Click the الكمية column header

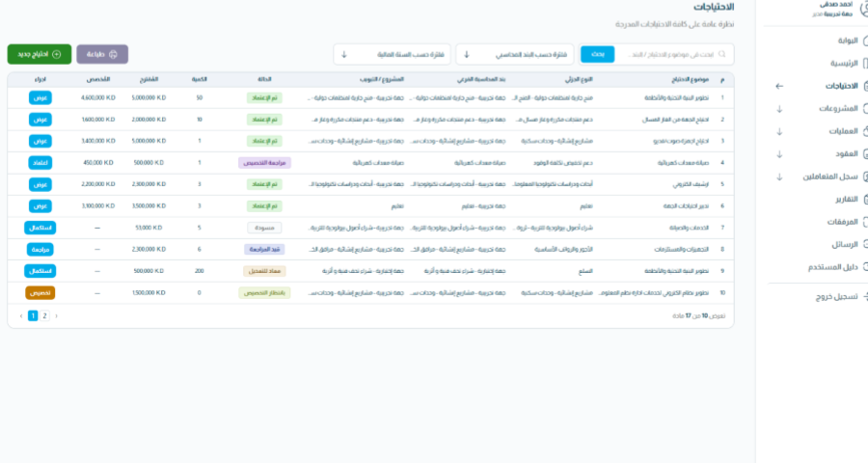[200, 80]
